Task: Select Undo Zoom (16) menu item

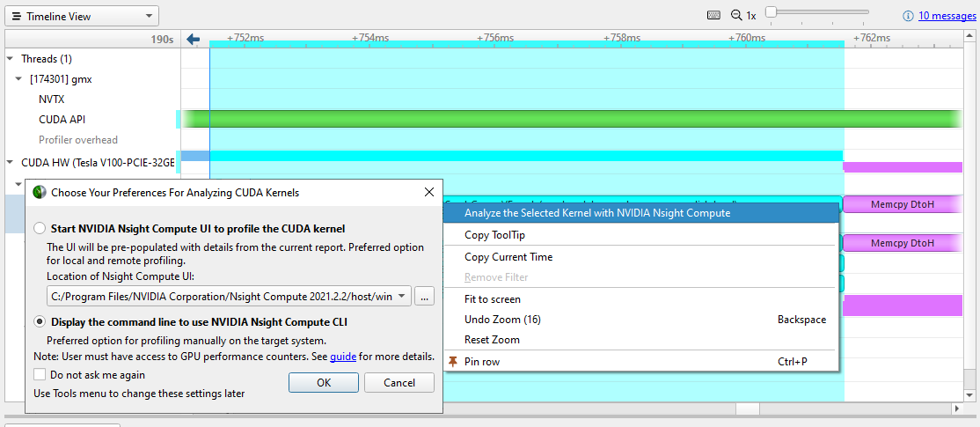Action: click(640, 320)
